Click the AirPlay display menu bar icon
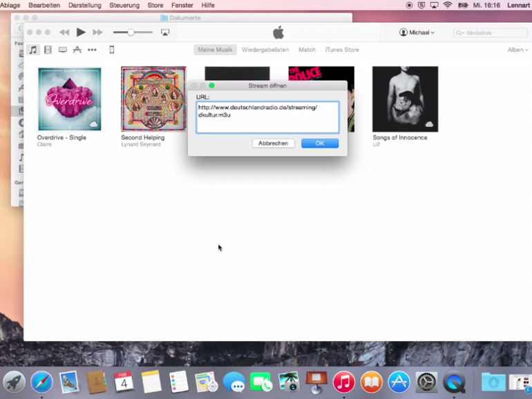The width and height of the screenshot is (532, 399). 435,5
